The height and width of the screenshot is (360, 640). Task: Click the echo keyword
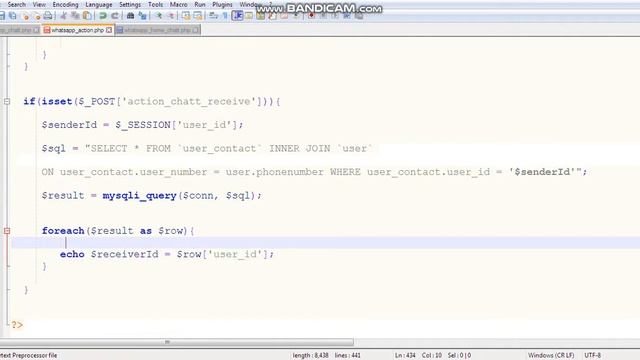click(72, 254)
